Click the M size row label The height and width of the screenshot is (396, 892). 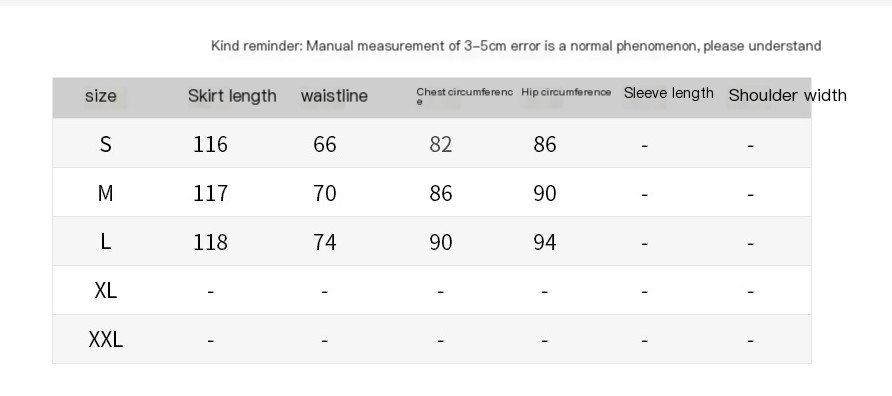tap(105, 193)
